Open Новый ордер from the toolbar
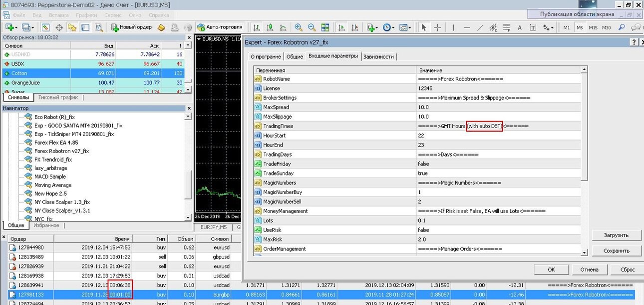 pos(132,27)
